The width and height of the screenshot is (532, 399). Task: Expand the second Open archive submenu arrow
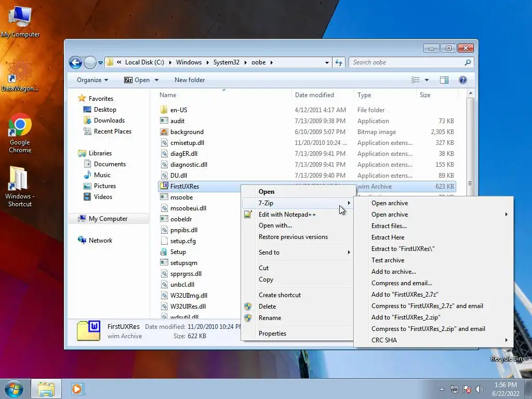click(x=506, y=215)
